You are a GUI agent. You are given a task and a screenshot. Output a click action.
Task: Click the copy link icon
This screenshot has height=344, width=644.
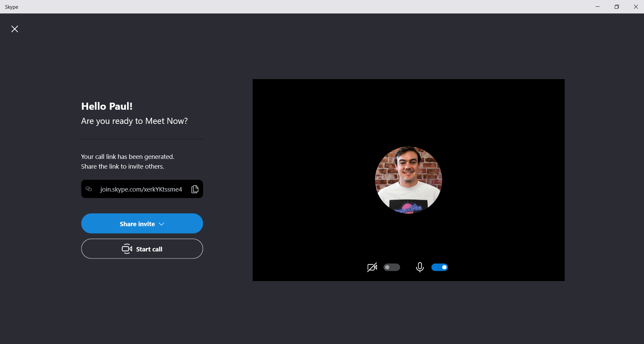(194, 189)
